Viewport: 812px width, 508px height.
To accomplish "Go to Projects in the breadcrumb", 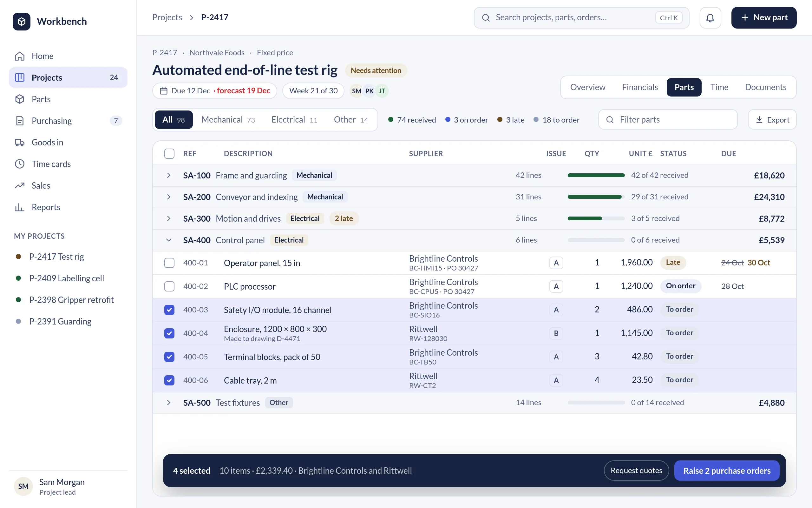I will coord(167,17).
